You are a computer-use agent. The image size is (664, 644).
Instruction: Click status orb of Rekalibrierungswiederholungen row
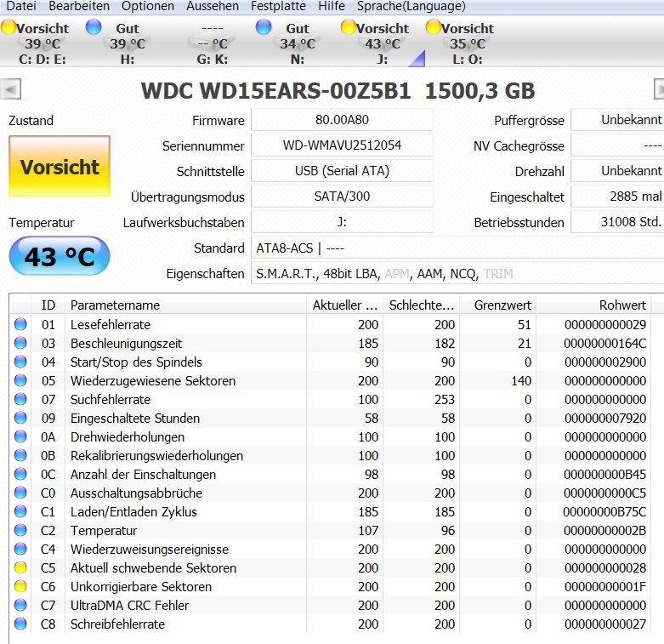(x=20, y=455)
